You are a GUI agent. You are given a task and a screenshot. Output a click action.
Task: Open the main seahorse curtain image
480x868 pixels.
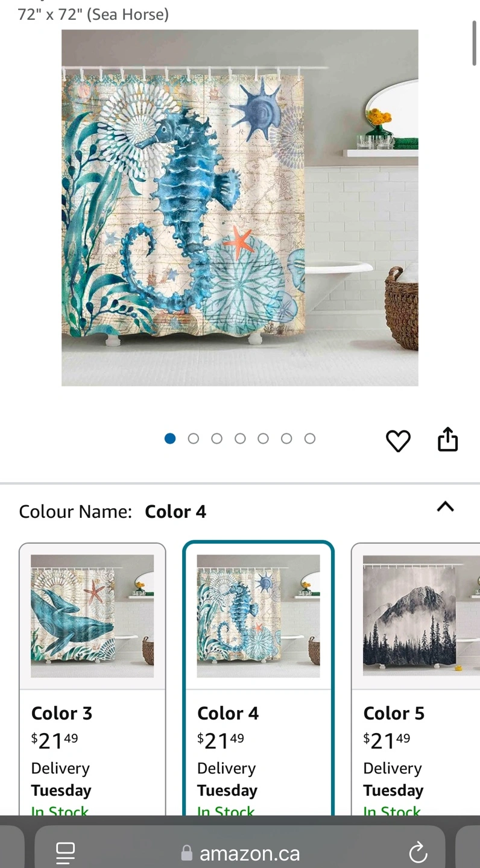(x=240, y=207)
